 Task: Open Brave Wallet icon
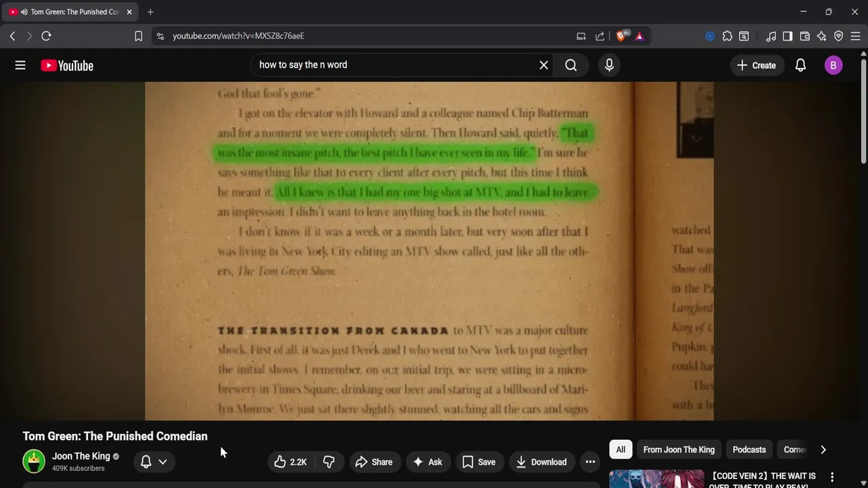pyautogui.click(x=805, y=36)
